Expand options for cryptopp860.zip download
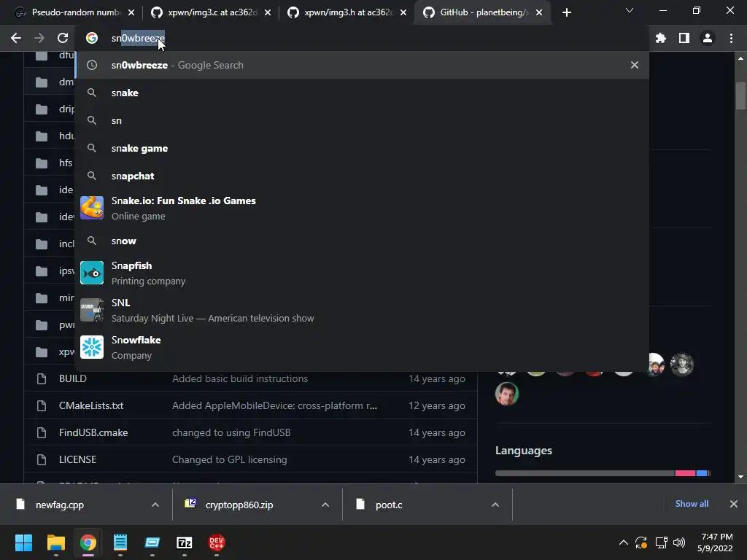The width and height of the screenshot is (747, 560). point(325,505)
